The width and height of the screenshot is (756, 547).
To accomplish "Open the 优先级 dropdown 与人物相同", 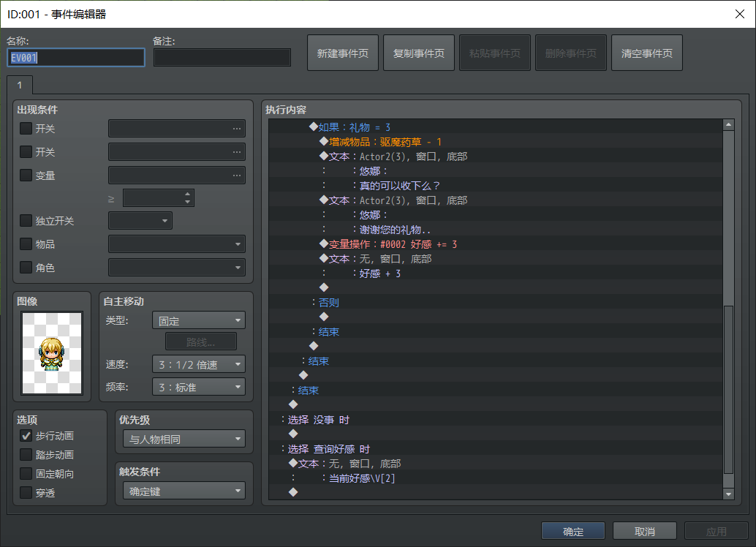I will [184, 439].
